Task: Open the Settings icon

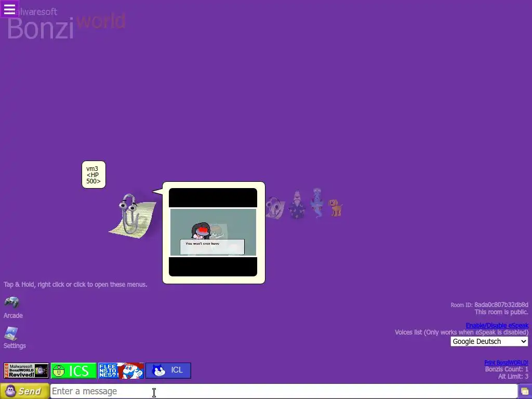Action: tap(11, 333)
